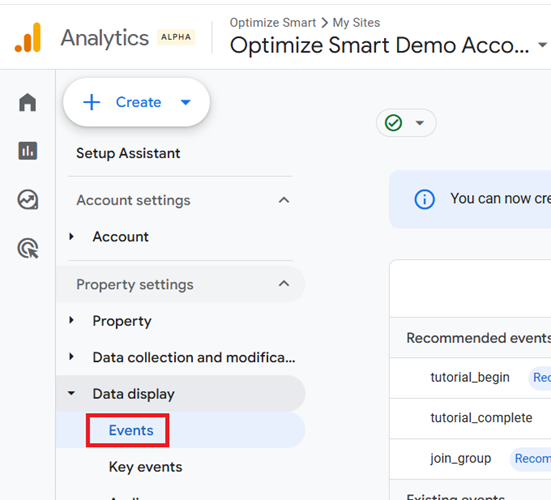Open the Explore icon in sidebar
The image size is (551, 500).
[28, 199]
